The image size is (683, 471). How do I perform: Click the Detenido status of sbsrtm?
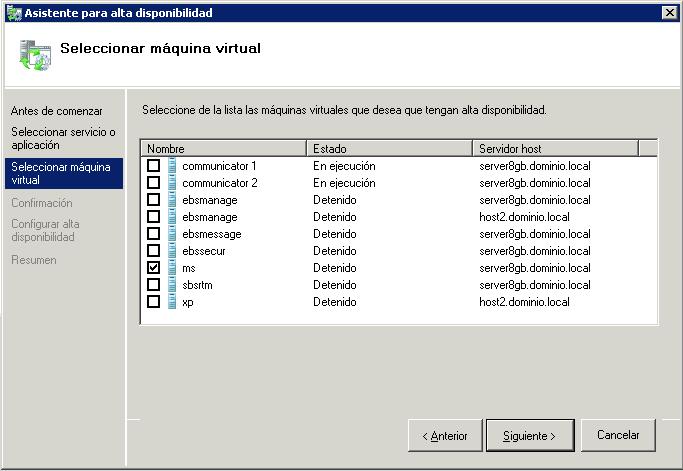click(335, 285)
